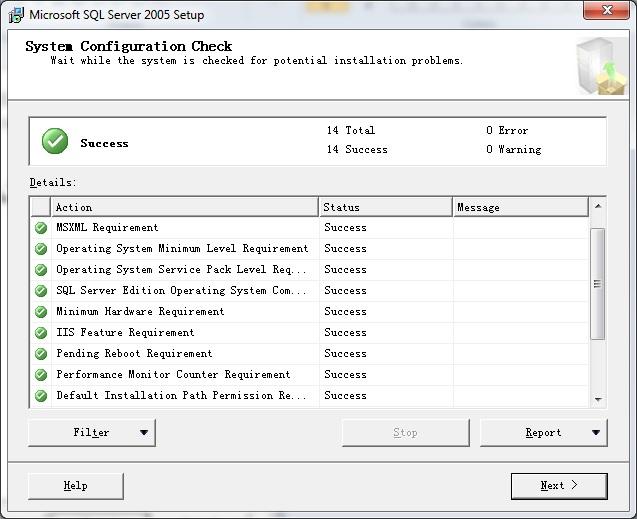Select the Operating System Minimum Level Requirement row
The width and height of the screenshot is (637, 519).
(182, 249)
